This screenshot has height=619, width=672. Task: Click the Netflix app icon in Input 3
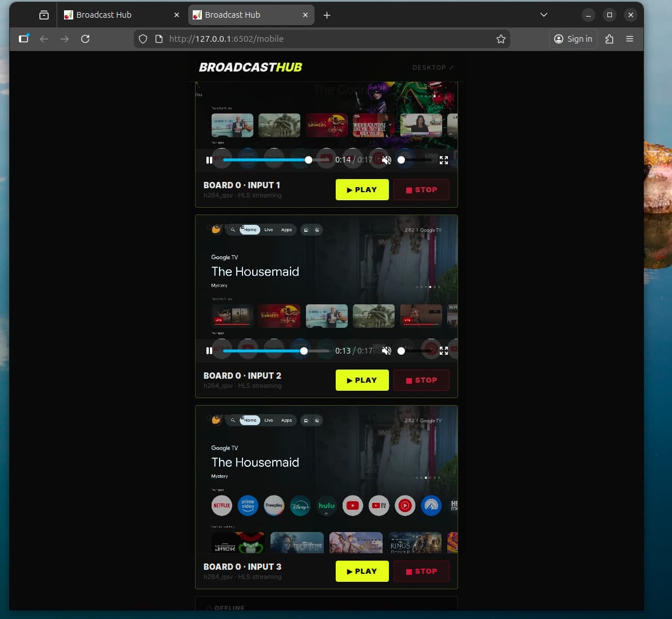point(222,506)
